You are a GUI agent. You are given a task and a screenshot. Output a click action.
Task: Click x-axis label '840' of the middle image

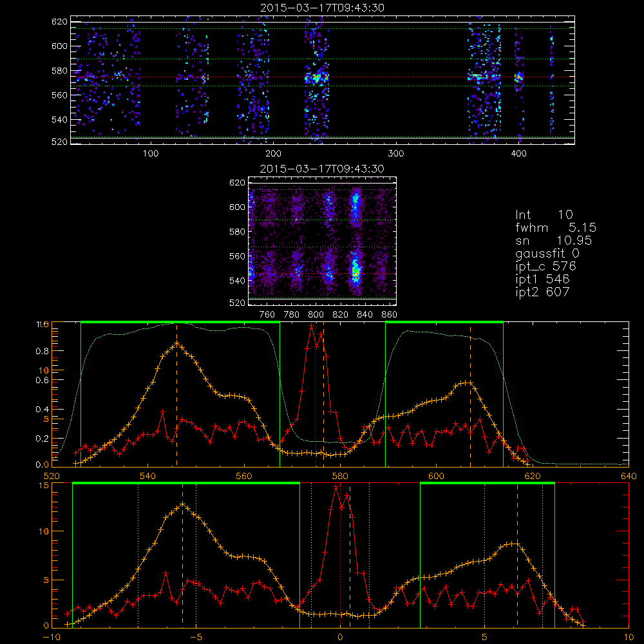[365, 315]
